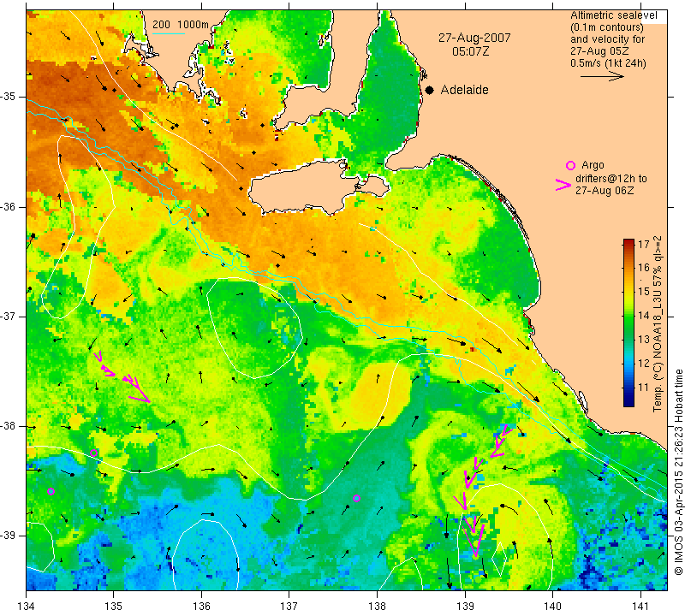Click the Argo float circle near 134.8E 38.2S
685x616 pixels.
click(x=93, y=453)
